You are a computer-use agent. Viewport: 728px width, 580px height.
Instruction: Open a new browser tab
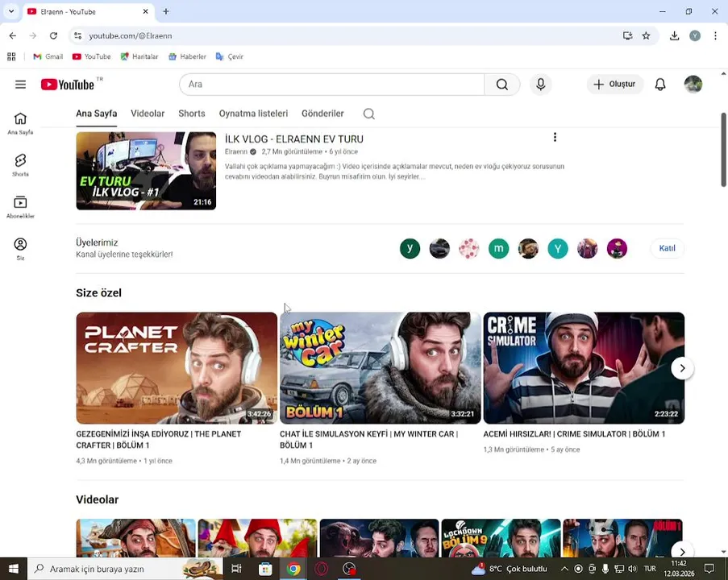coord(166,11)
